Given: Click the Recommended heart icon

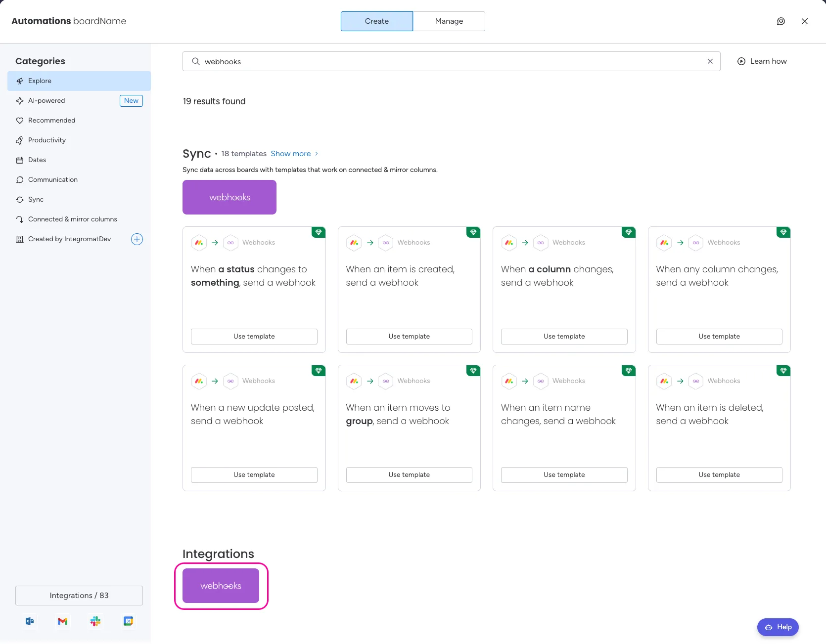Looking at the screenshot, I should (20, 121).
